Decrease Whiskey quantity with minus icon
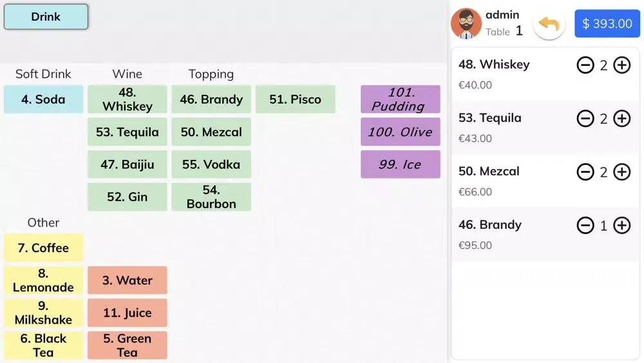Image resolution: width=644 pixels, height=363 pixels. pyautogui.click(x=585, y=65)
